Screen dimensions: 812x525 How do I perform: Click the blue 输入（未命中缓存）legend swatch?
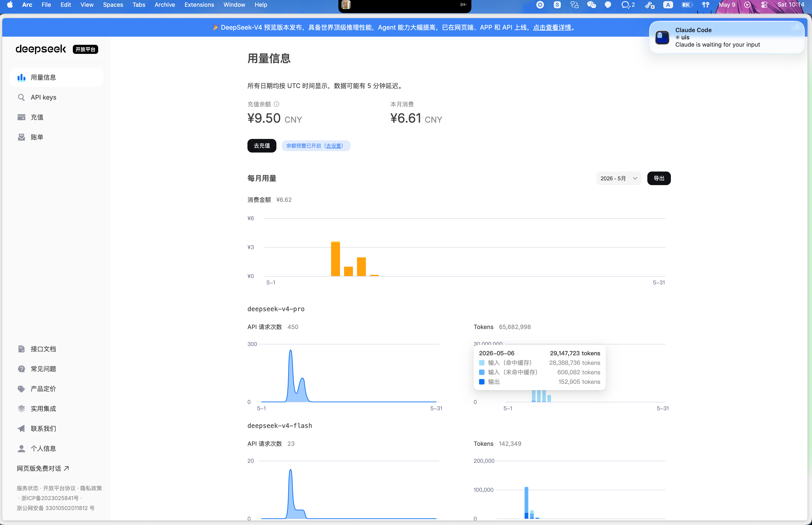coord(482,372)
